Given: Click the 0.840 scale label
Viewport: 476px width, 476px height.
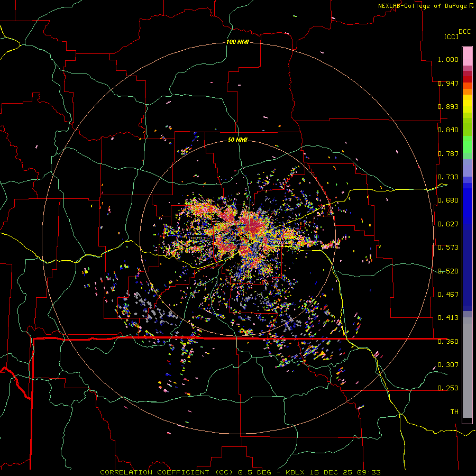Looking at the screenshot, I should [x=448, y=130].
